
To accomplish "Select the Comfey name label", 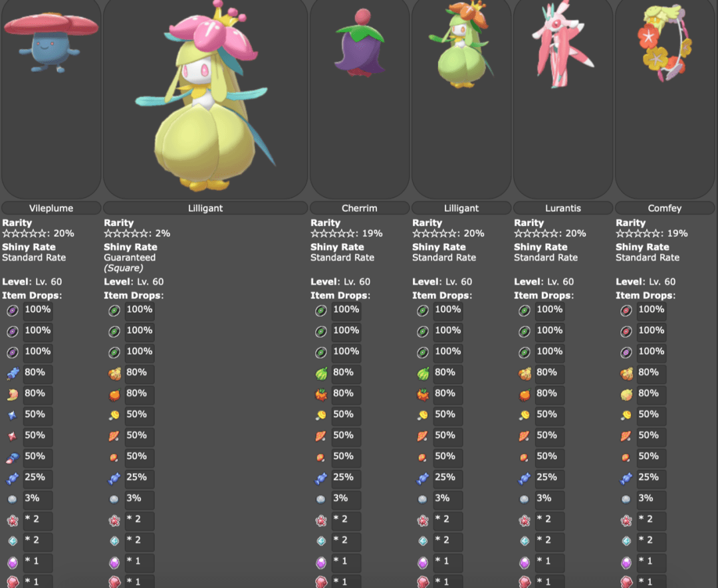I will coord(664,208).
